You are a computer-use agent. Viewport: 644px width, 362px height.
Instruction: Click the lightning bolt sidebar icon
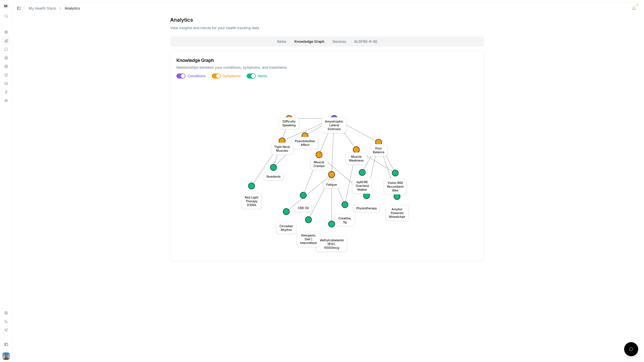pyautogui.click(x=6, y=92)
